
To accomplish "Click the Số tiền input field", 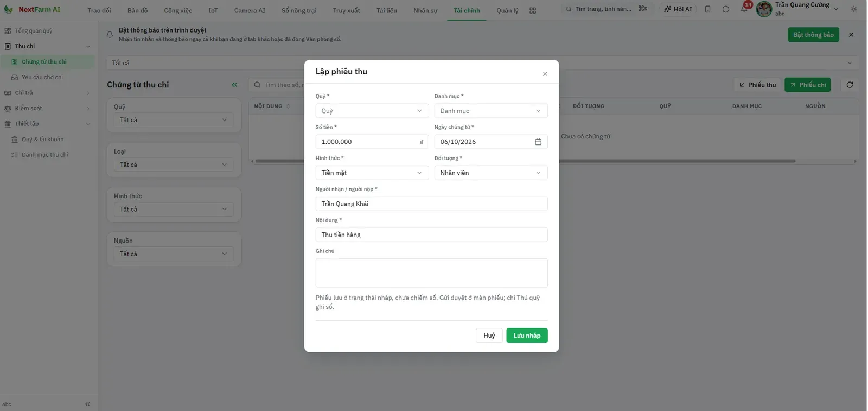I will [372, 142].
